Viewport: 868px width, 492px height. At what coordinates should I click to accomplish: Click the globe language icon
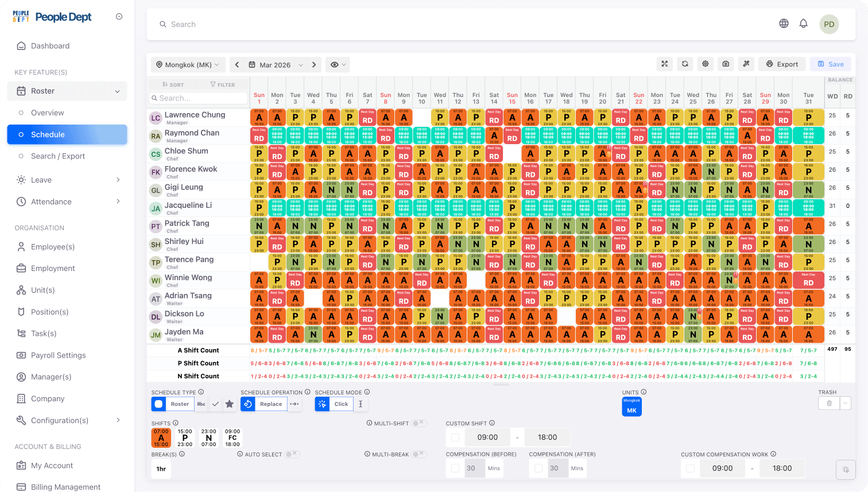point(784,24)
